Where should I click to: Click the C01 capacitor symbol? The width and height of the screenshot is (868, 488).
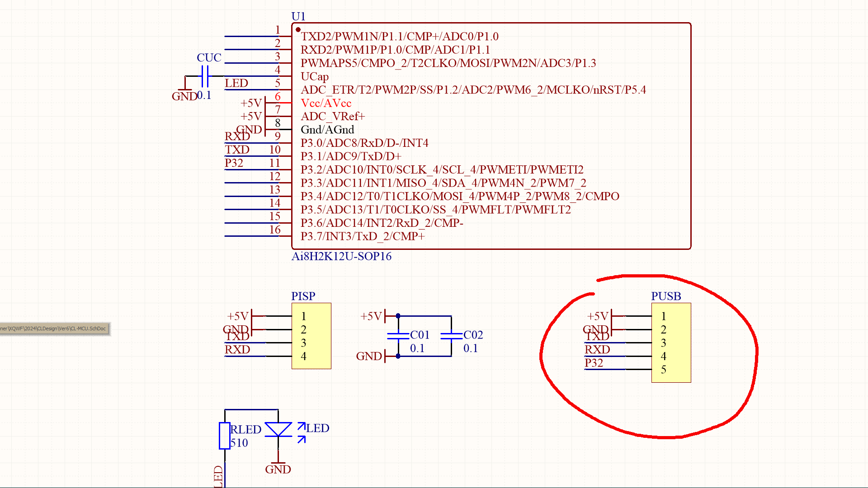(398, 336)
